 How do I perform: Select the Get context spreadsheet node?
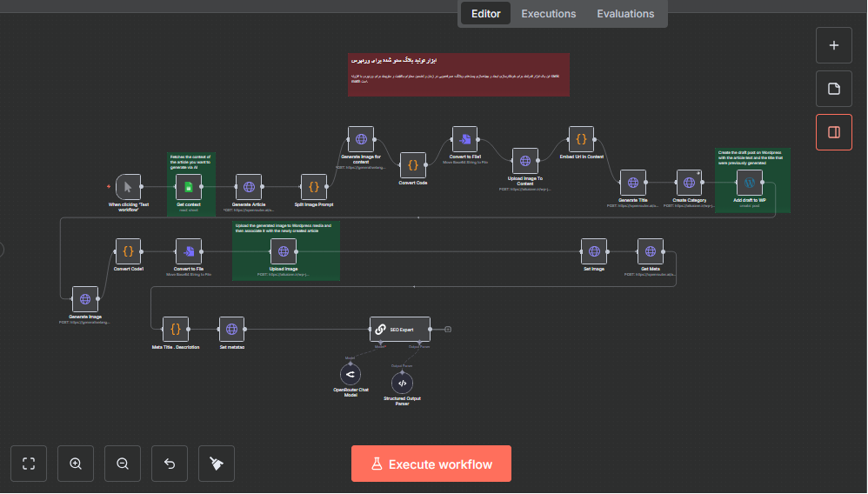(189, 186)
